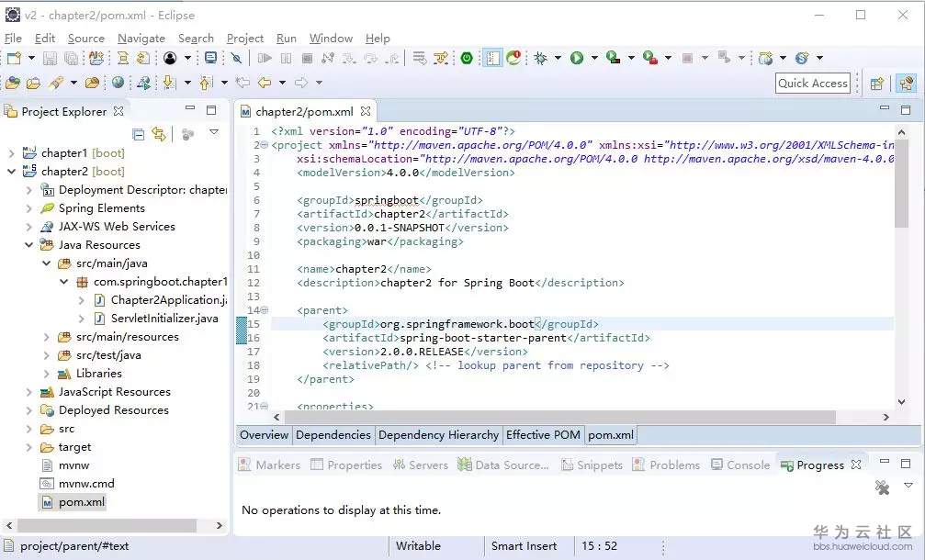925x560 pixels.
Task: Click the globe web browser icon
Action: point(118,83)
